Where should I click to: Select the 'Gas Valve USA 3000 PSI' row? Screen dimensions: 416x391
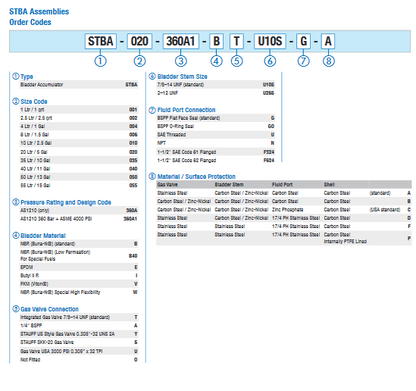79,351
